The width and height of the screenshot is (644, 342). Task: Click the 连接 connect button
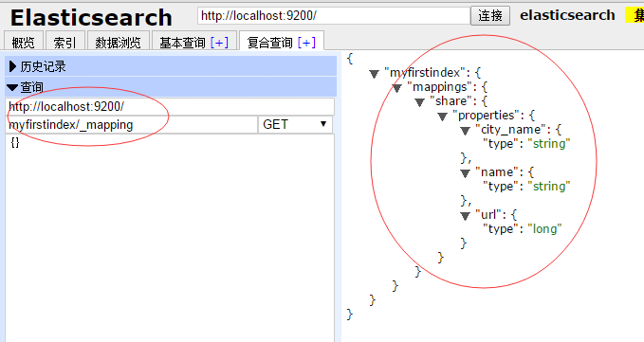point(490,15)
